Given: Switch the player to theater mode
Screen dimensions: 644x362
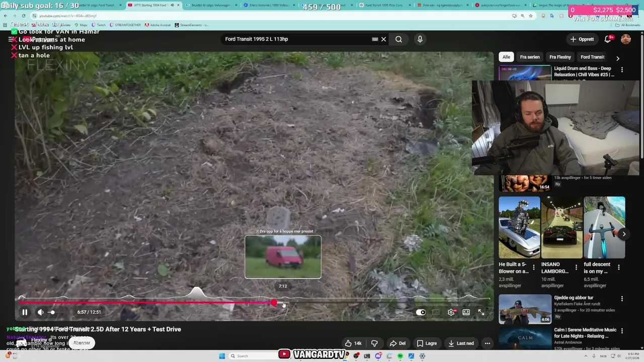Looking at the screenshot, I should pyautogui.click(x=466, y=312).
